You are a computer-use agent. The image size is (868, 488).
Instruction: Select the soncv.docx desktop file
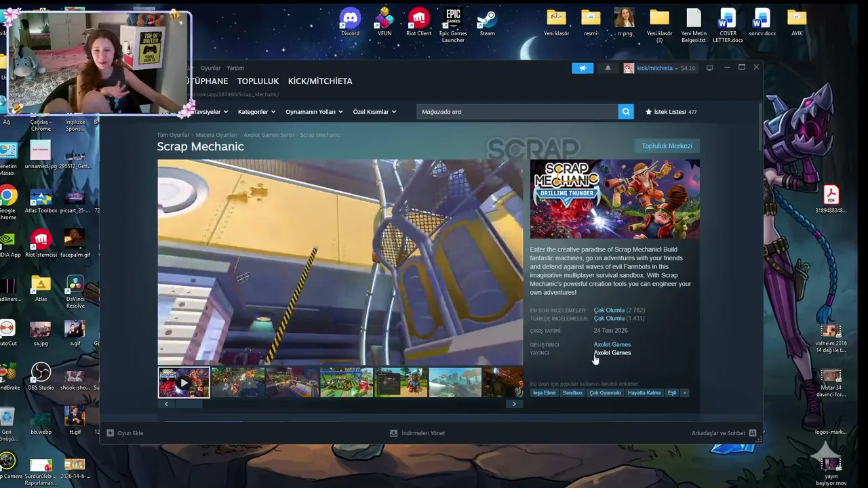pyautogui.click(x=762, y=22)
